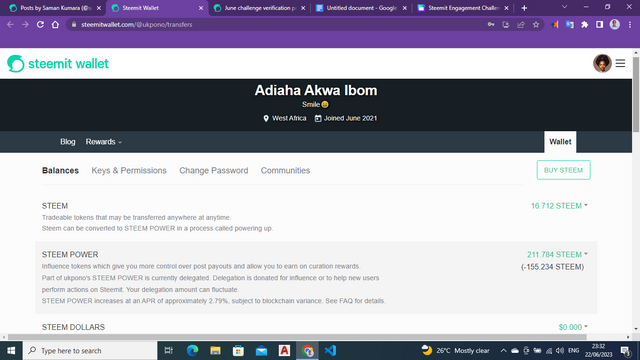Image resolution: width=640 pixels, height=360 pixels.
Task: Open the tab search dropdown
Action: pos(564,7)
